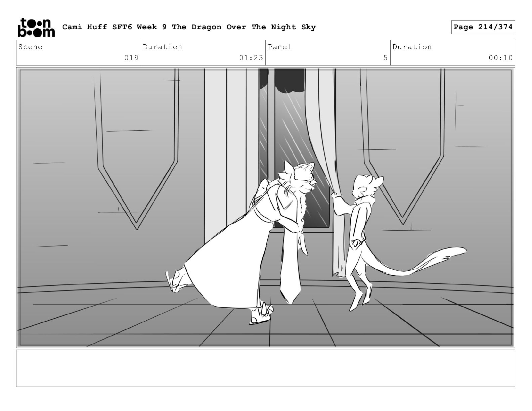Click the 'Scene' label

click(31, 47)
